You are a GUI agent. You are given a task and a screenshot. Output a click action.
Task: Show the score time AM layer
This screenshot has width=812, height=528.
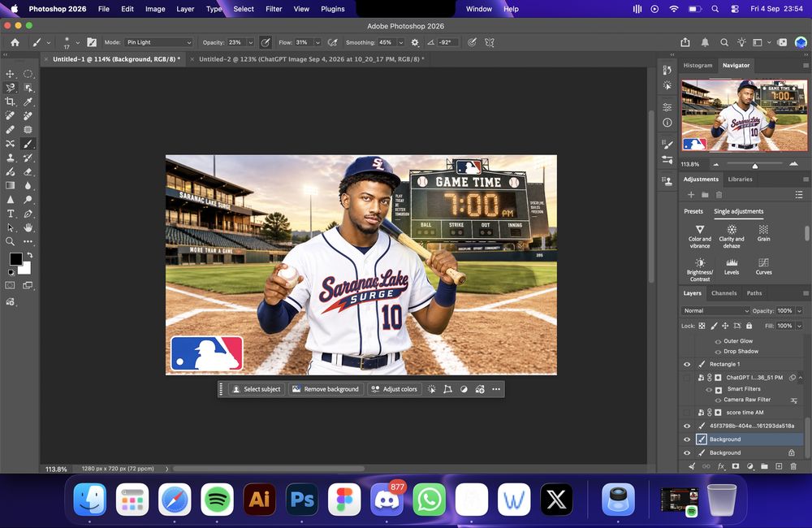(x=687, y=413)
